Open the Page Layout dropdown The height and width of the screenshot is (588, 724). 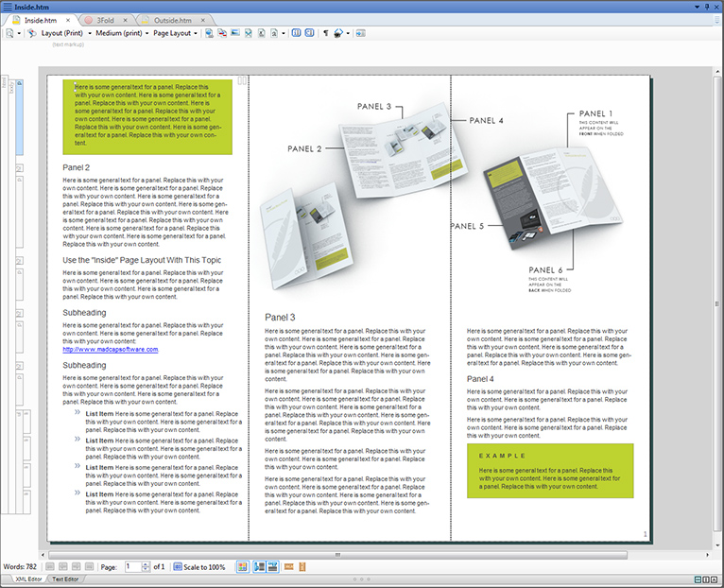176,33
